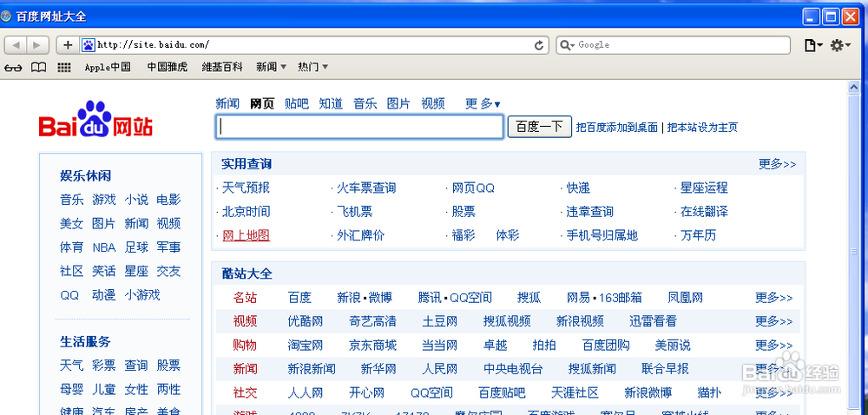This screenshot has width=868, height=415.
Task: Click the browser Back arrow button
Action: pos(16,45)
